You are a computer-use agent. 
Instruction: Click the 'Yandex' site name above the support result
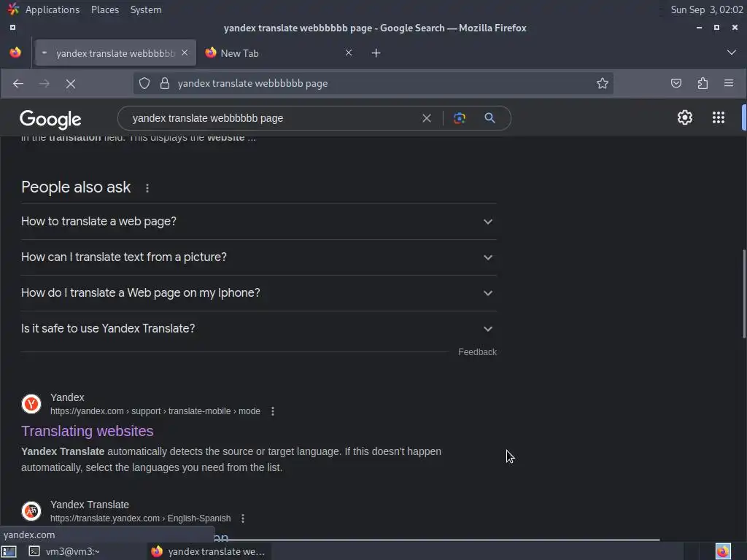point(67,397)
